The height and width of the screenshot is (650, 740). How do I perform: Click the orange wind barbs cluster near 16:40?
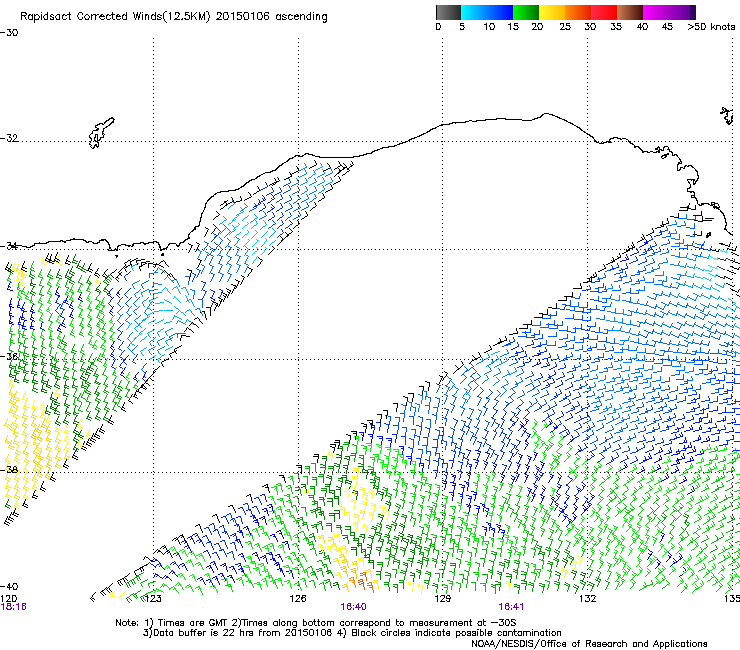click(x=361, y=581)
